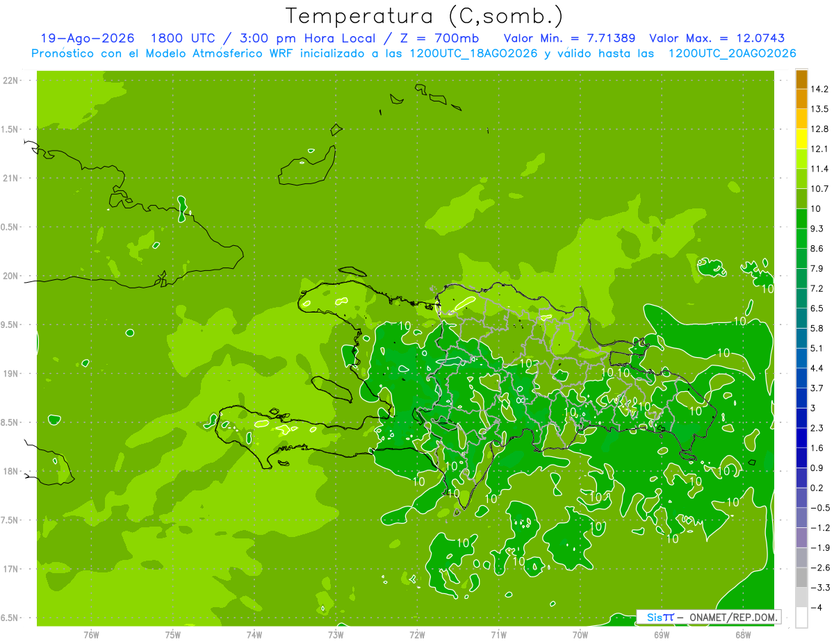Click the "22N" latitude axis label

10,81
